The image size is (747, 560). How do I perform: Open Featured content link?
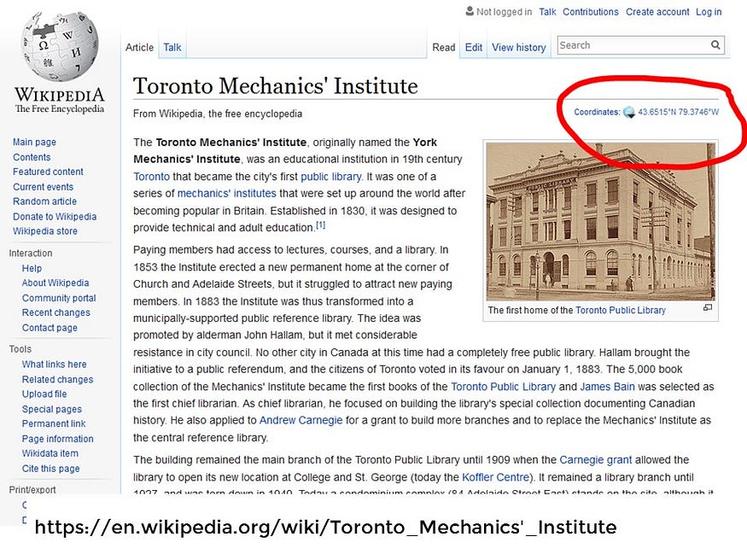tap(48, 172)
